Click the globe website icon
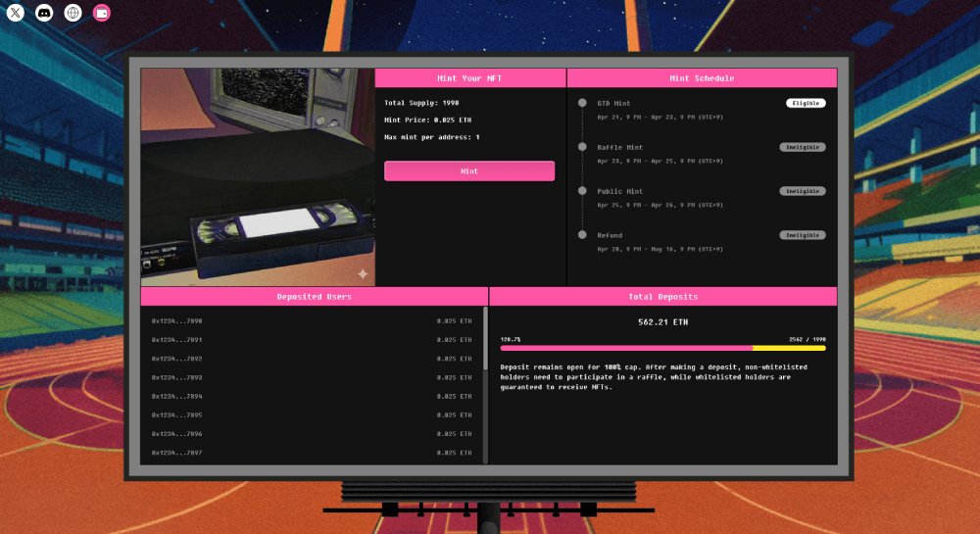Viewport: 980px width, 534px height. click(x=73, y=13)
